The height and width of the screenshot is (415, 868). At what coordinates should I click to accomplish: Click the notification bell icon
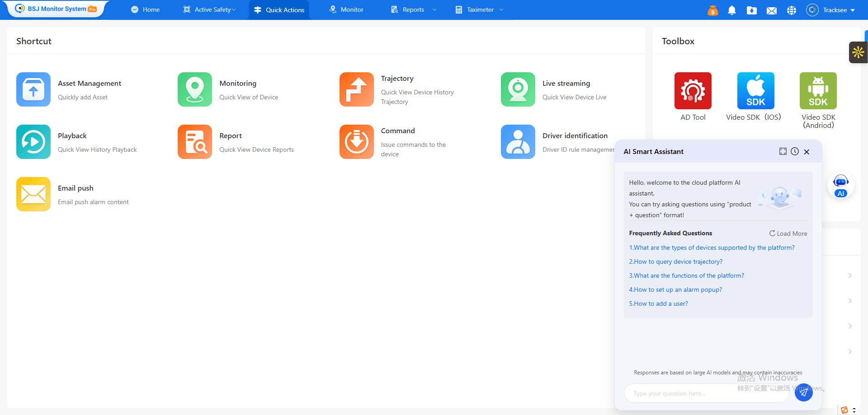pos(732,10)
